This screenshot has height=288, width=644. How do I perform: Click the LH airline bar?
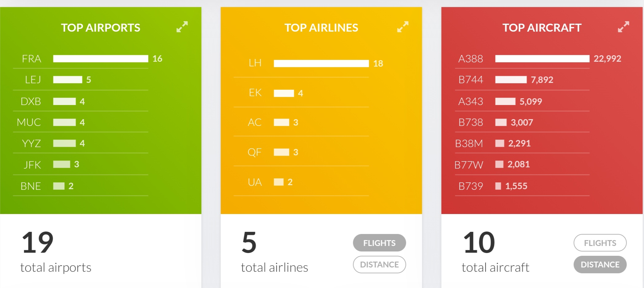[321, 64]
